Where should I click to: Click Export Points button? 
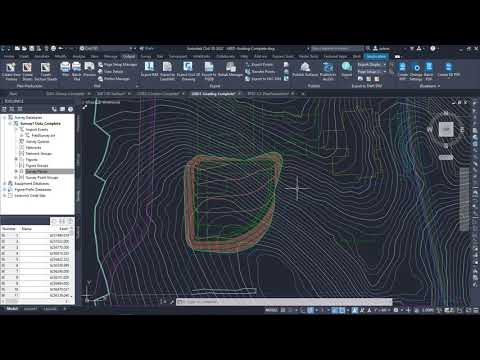259,64
